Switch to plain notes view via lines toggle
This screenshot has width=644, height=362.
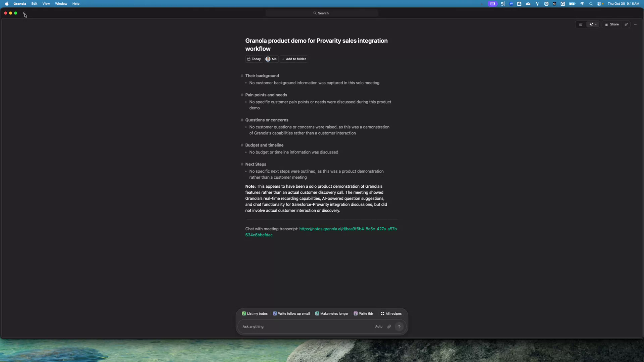click(x=580, y=24)
